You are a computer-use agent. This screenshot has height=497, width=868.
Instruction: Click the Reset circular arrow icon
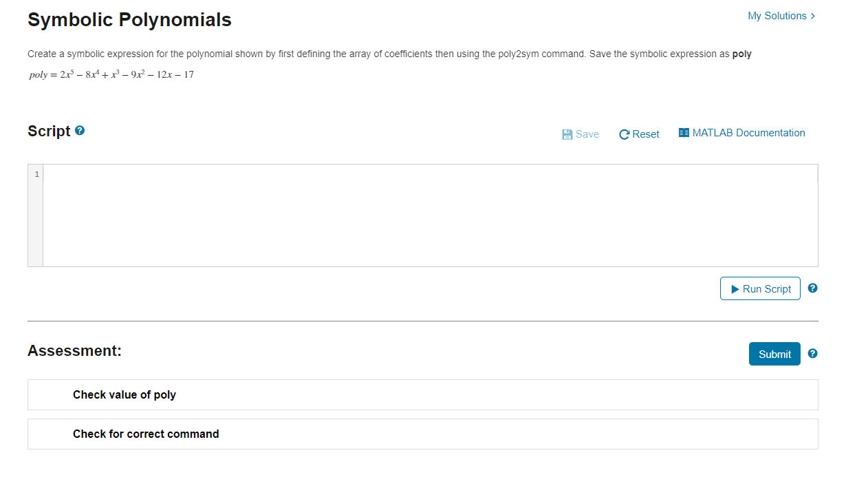[625, 134]
